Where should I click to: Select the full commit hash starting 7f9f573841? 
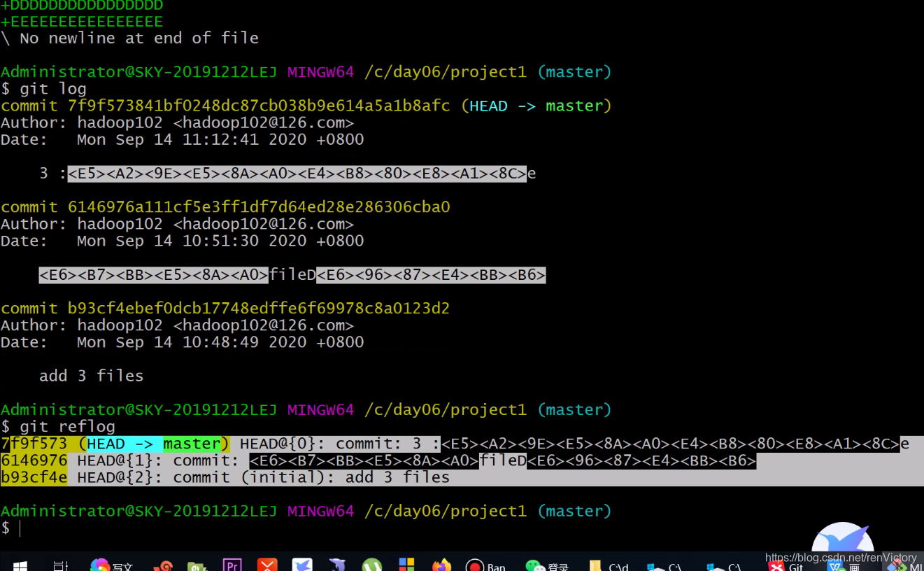(259, 106)
